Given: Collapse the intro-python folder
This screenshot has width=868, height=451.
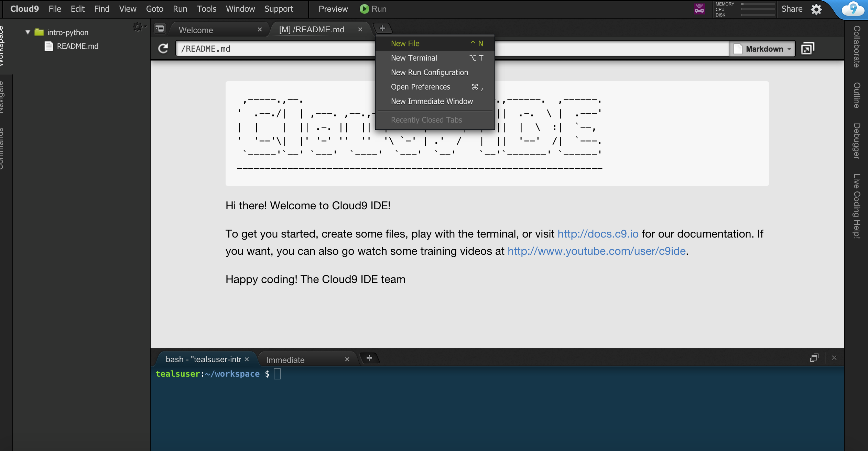Looking at the screenshot, I should (x=28, y=32).
